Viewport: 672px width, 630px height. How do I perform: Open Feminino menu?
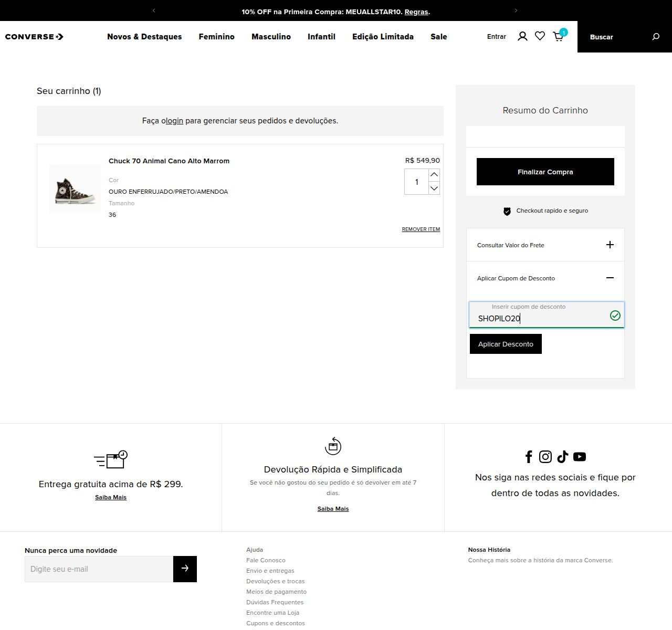tap(216, 37)
